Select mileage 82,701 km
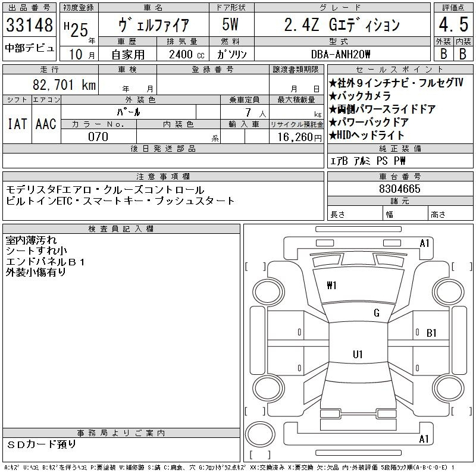476x476 pixels. pos(64,85)
